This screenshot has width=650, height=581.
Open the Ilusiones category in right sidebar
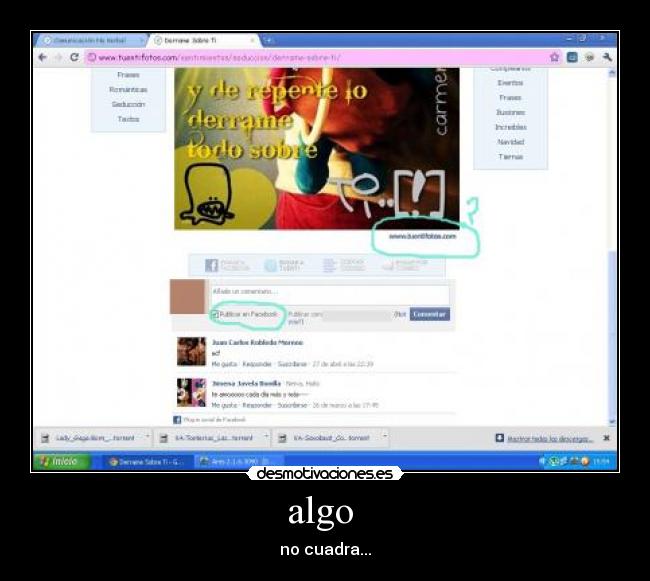coord(510,112)
